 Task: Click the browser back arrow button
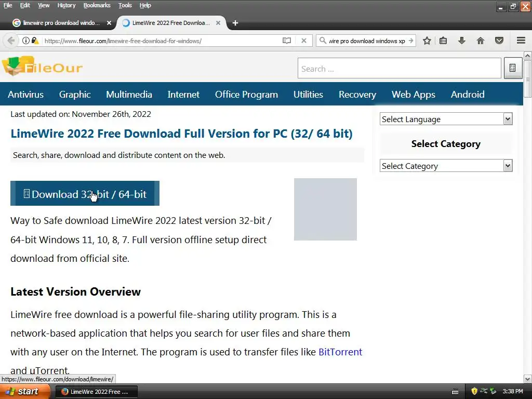tap(11, 41)
